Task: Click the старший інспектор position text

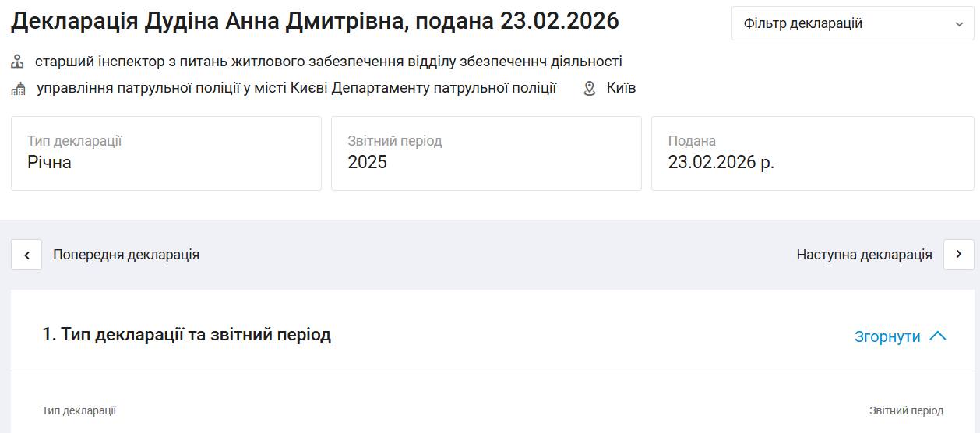Action: coord(328,62)
